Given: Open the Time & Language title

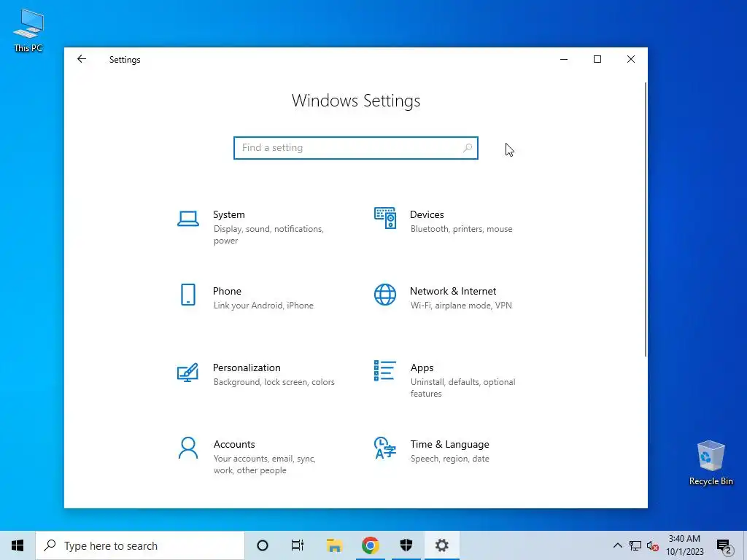Looking at the screenshot, I should coord(449,444).
